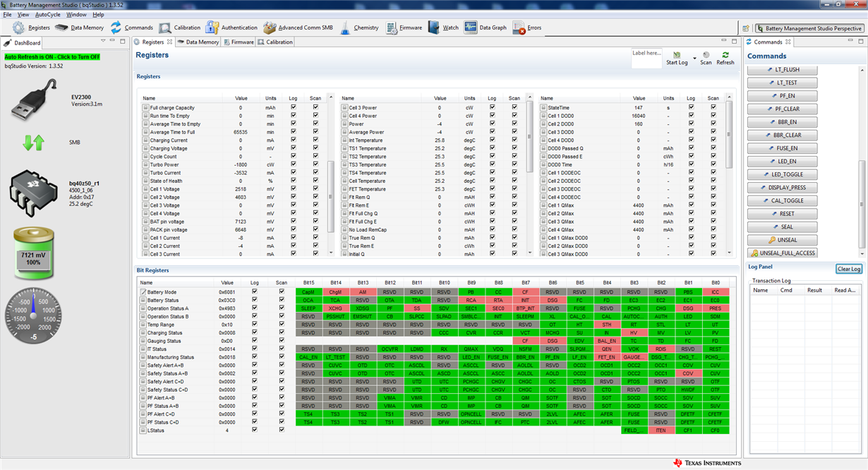This screenshot has width=868, height=470.
Task: Open the Help menu
Action: click(98, 14)
